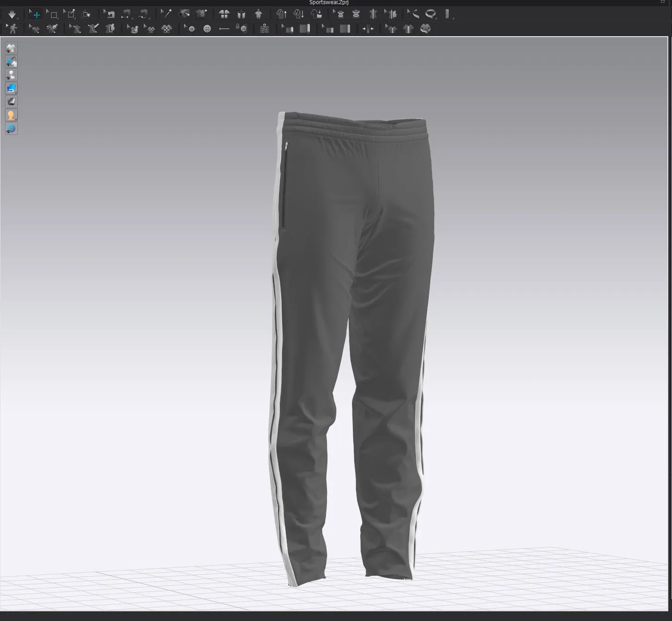The width and height of the screenshot is (672, 621).
Task: Select the Edit Piping flat-fabric tool
Action: pyautogui.click(x=327, y=29)
